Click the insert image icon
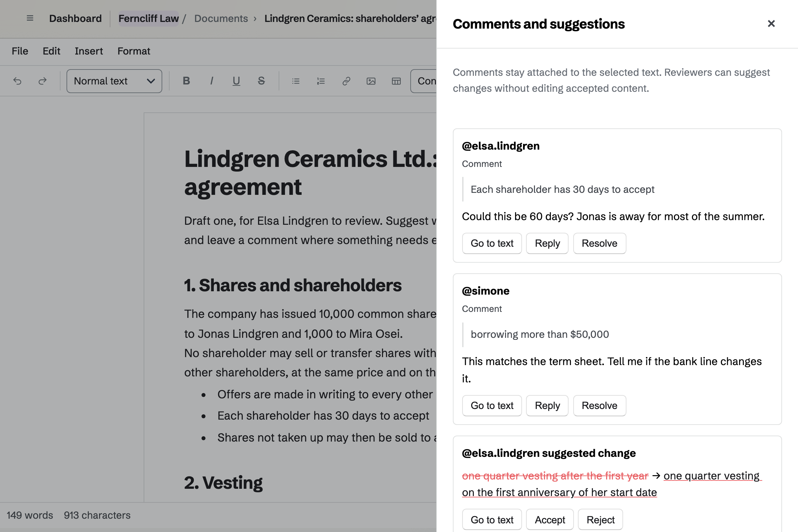 tap(371, 81)
